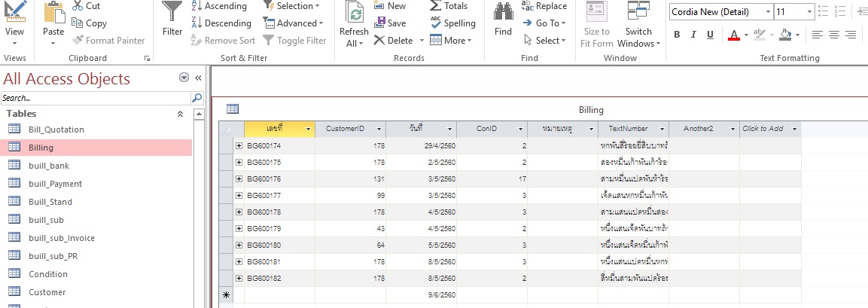Image resolution: width=868 pixels, height=308 pixels.
Task: Expand subdatasheet for record BG600177
Action: pos(239,196)
